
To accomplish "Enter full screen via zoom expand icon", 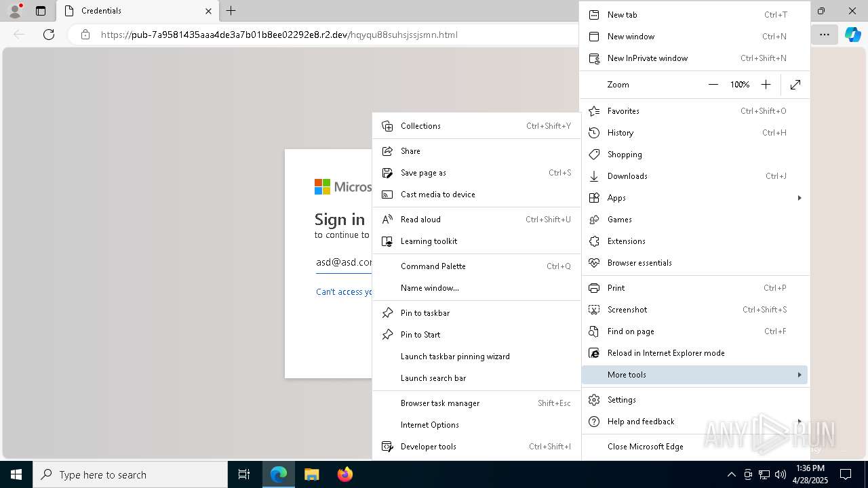I will pyautogui.click(x=795, y=85).
